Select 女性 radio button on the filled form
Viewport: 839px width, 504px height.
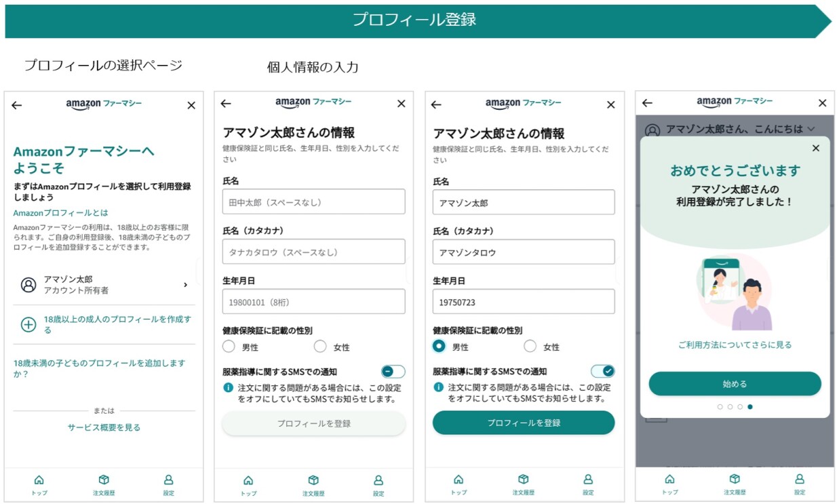[x=530, y=347]
